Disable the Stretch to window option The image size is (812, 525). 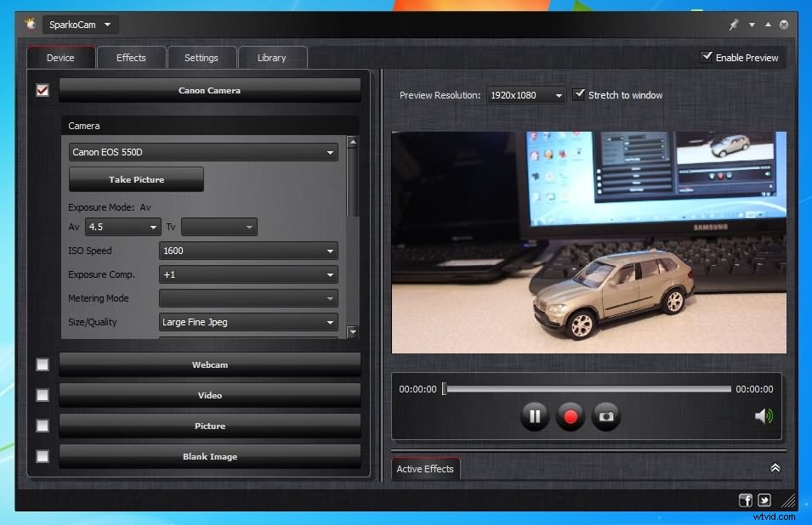coord(580,94)
